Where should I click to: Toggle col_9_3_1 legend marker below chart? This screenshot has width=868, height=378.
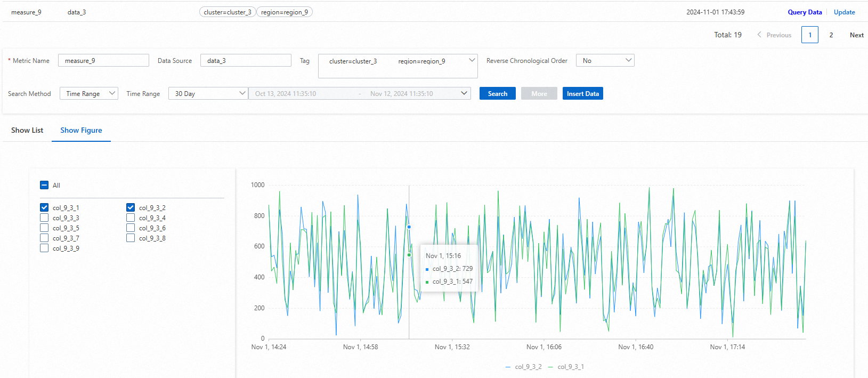551,367
